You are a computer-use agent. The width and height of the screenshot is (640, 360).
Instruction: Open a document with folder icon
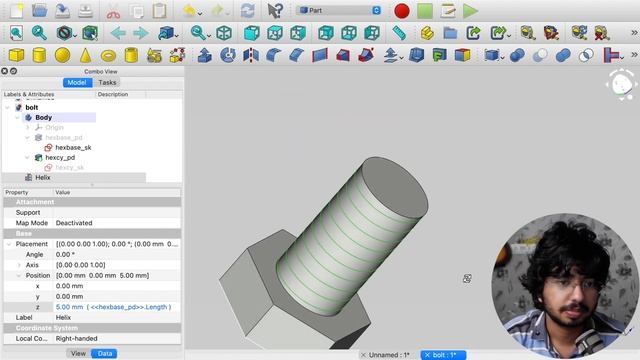(x=40, y=11)
